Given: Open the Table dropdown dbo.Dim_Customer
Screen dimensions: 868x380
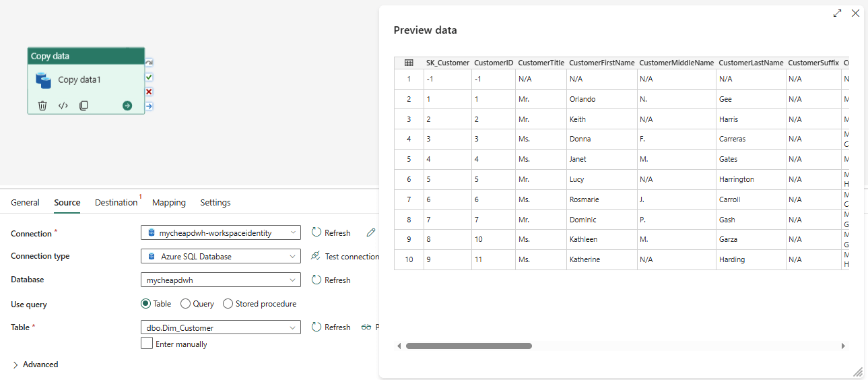Looking at the screenshot, I should (x=221, y=327).
